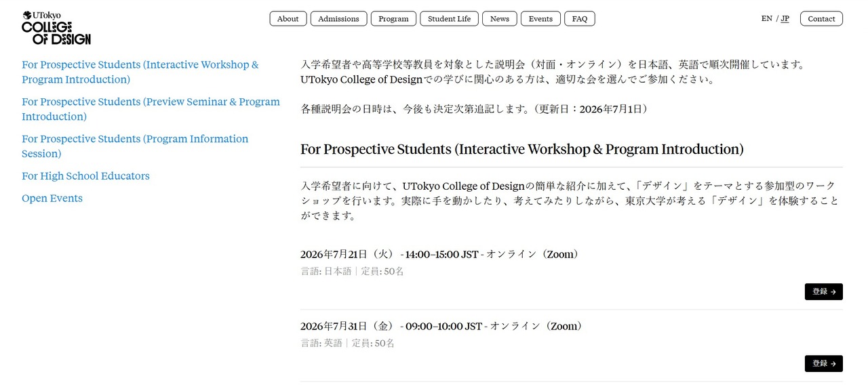Select the 2026年7月21日（火）session title
The height and width of the screenshot is (391, 868).
pos(439,254)
